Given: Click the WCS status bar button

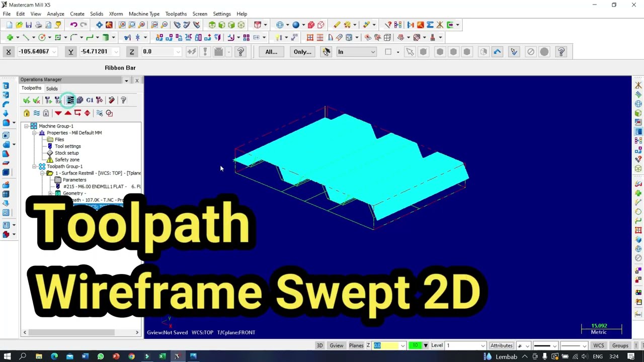Looking at the screenshot, I should 598,345.
